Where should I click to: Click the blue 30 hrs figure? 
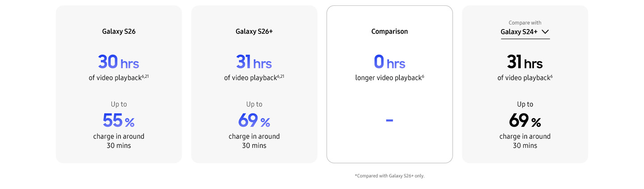tap(119, 62)
